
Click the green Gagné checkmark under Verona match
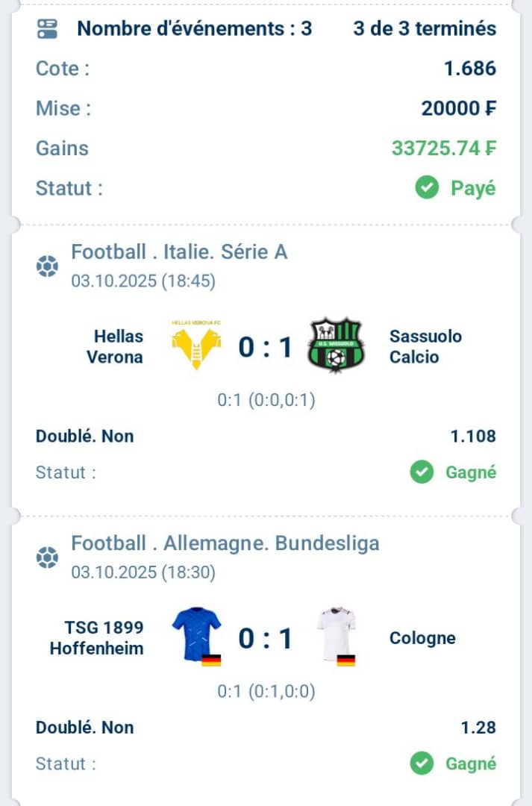422,472
